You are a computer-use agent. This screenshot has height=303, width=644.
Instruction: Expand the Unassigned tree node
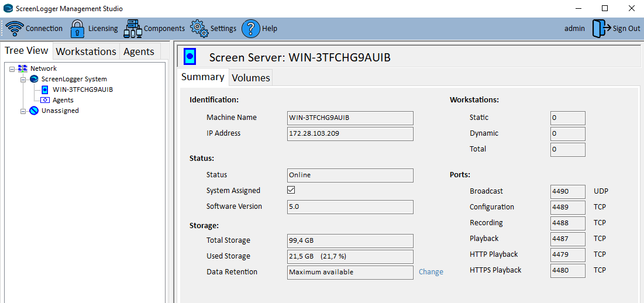23,111
